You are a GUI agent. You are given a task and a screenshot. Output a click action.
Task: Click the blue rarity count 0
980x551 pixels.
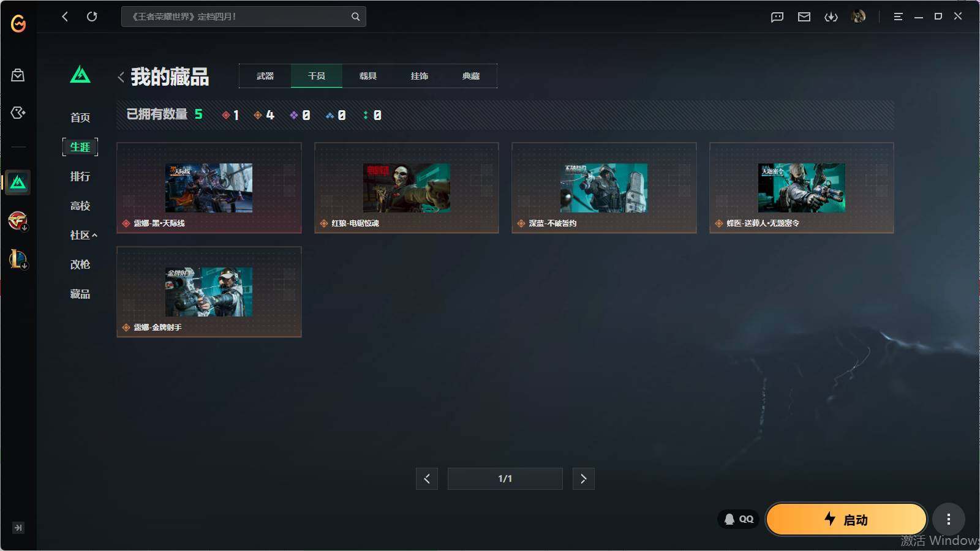tap(336, 115)
